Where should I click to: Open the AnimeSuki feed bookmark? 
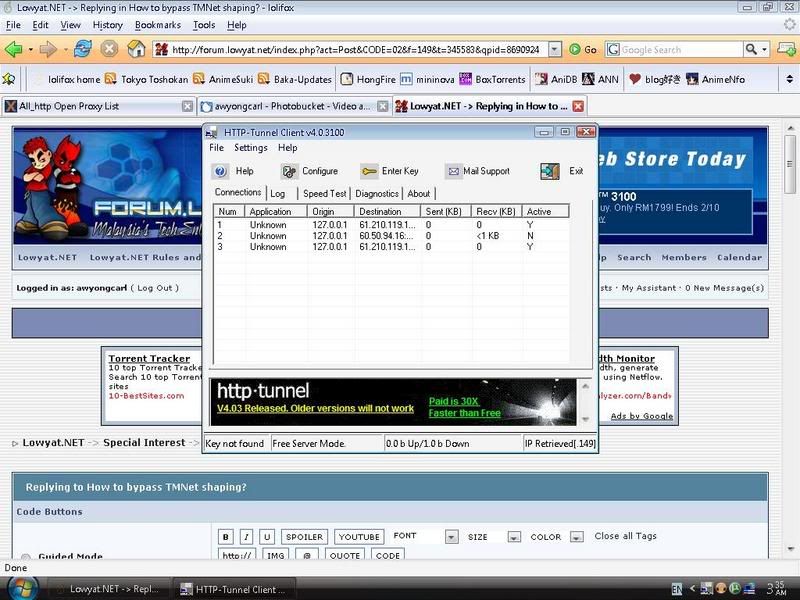point(223,79)
